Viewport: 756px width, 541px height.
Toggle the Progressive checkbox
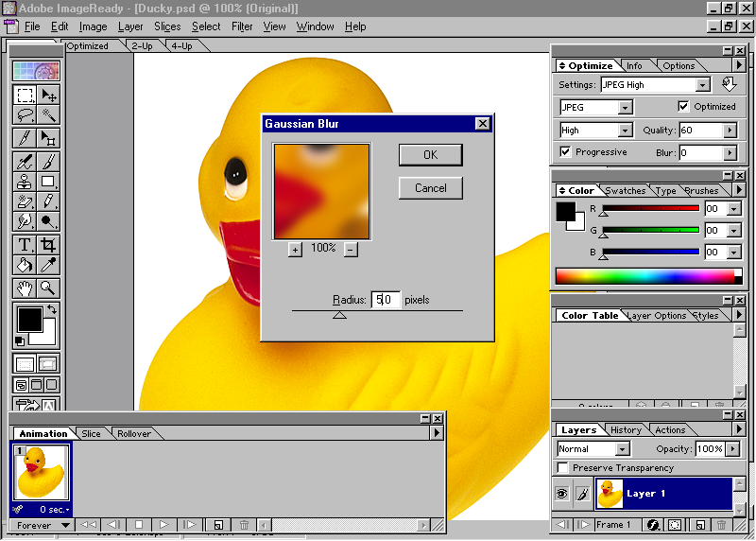(x=565, y=151)
